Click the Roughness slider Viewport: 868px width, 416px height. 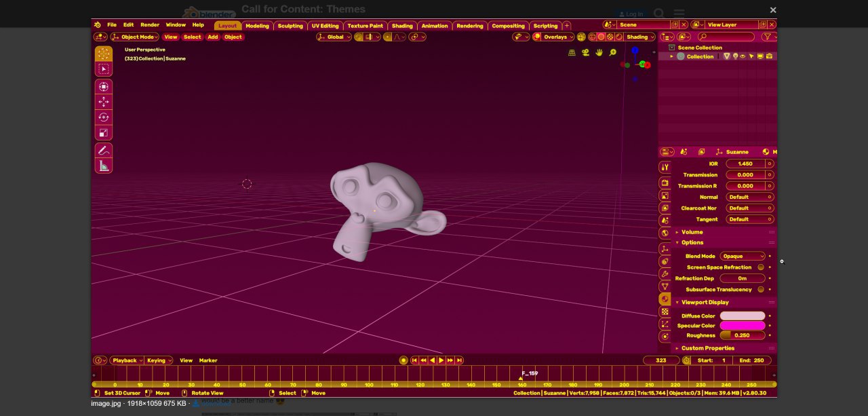(743, 335)
